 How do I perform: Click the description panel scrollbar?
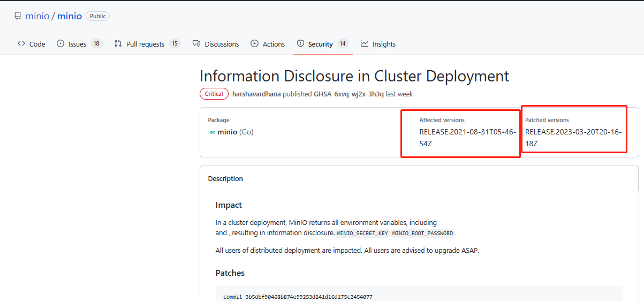tap(639, 178)
